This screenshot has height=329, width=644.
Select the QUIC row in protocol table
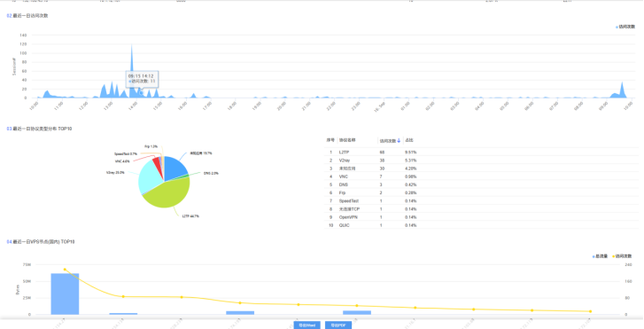coord(481,225)
